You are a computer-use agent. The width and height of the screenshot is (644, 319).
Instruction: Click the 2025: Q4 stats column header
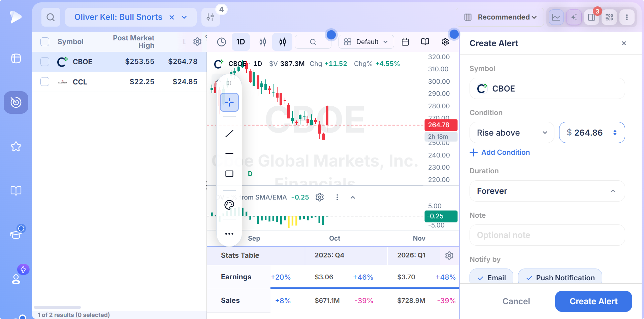point(329,255)
